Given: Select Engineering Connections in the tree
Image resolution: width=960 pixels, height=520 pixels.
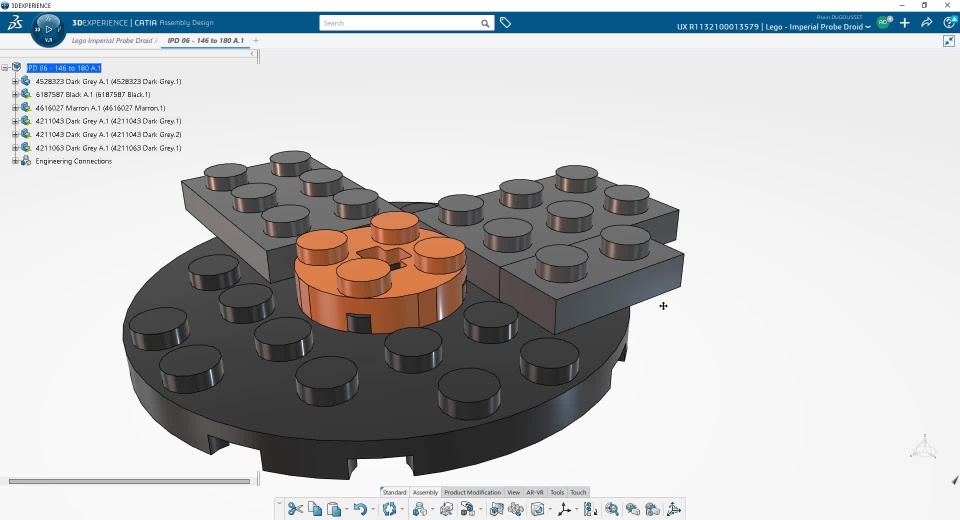Looking at the screenshot, I should (x=73, y=161).
